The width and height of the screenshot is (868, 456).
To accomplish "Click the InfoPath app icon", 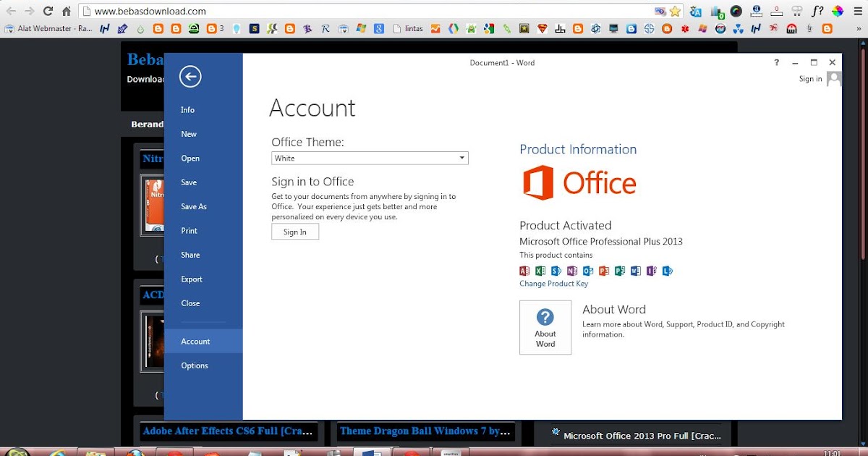I will point(652,271).
